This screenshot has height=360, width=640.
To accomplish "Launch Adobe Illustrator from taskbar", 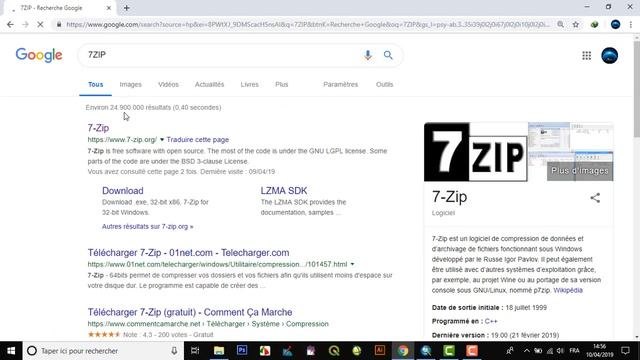I will [380, 351].
